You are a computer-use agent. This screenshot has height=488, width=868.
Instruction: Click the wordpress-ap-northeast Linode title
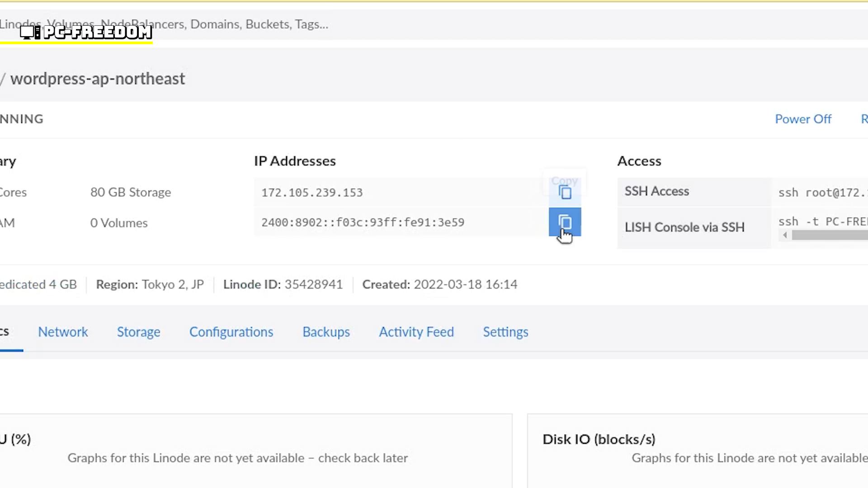tap(98, 79)
